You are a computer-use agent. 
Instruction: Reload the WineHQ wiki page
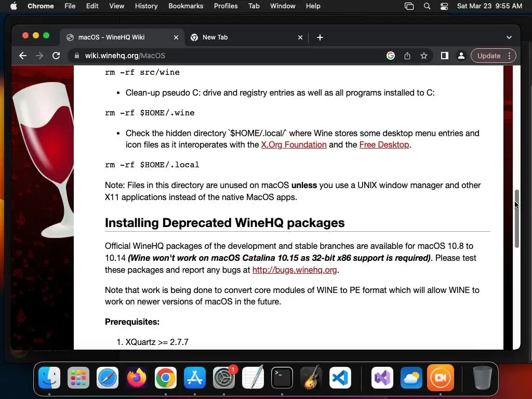[56, 56]
